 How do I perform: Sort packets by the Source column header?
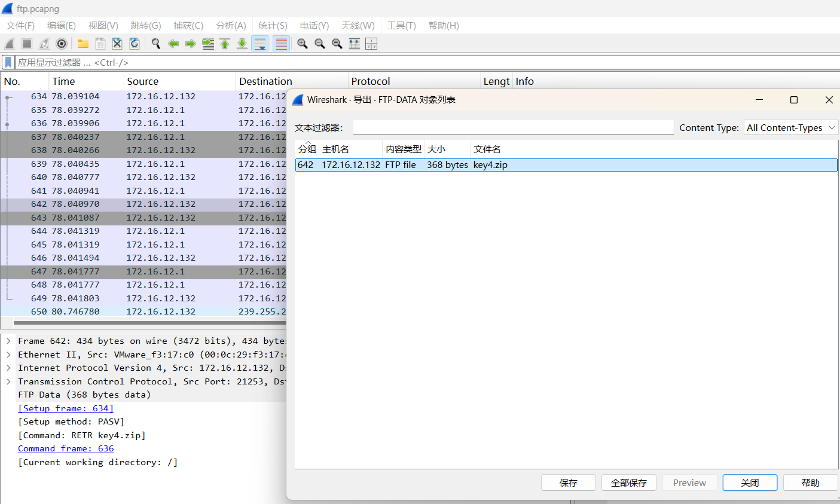180,81
